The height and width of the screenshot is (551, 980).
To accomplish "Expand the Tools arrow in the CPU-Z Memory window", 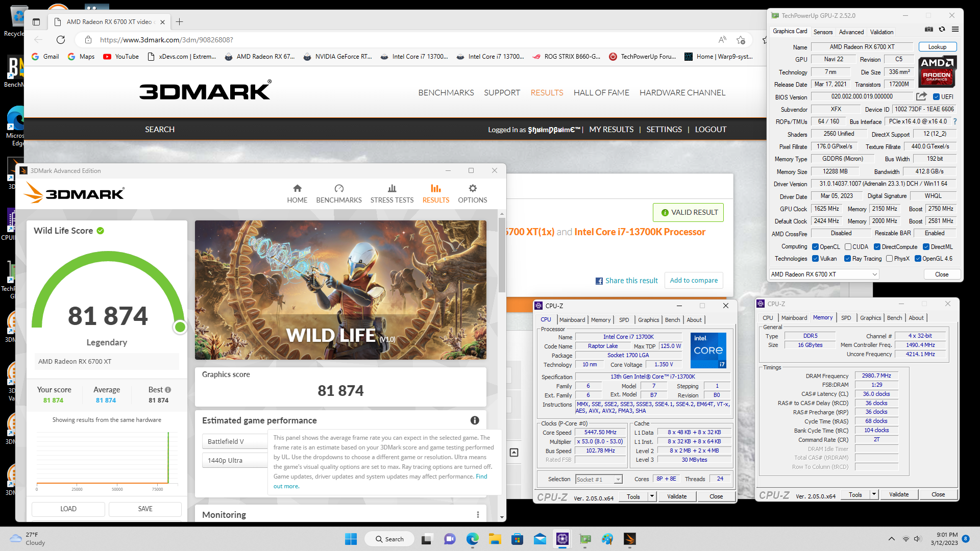I will (x=874, y=494).
